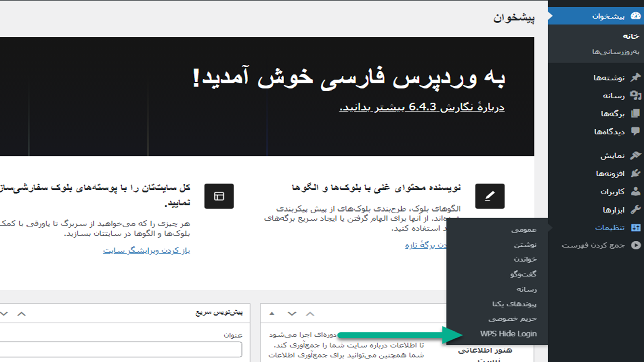Select Permalinks (پیوندهای یکتا) in Settings flyout
The height and width of the screenshot is (362, 644).
tap(515, 304)
